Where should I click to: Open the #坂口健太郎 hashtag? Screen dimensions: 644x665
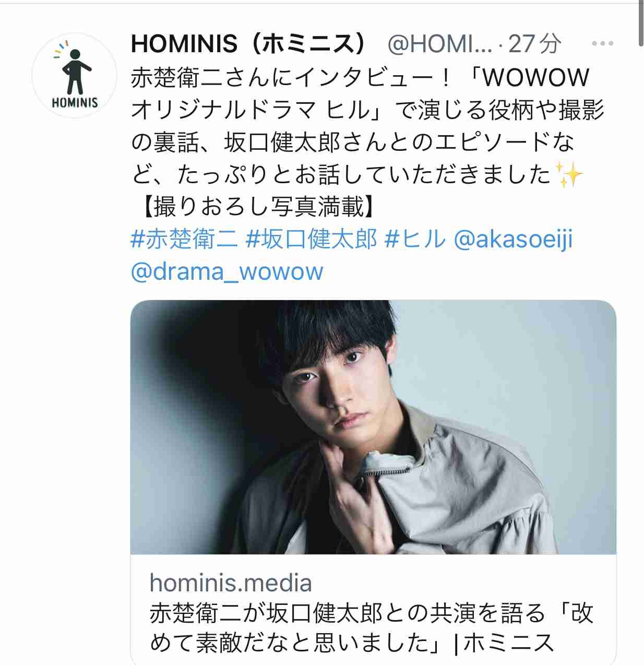(x=311, y=240)
